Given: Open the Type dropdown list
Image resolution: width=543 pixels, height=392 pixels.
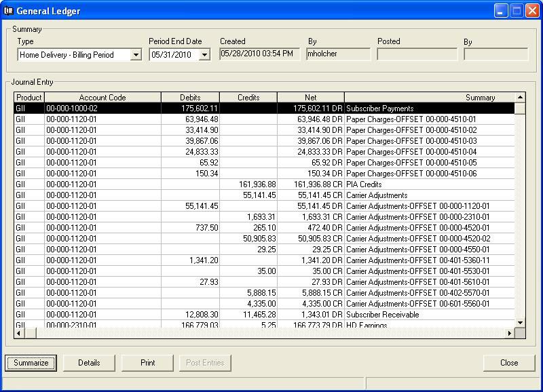Looking at the screenshot, I should 136,55.
